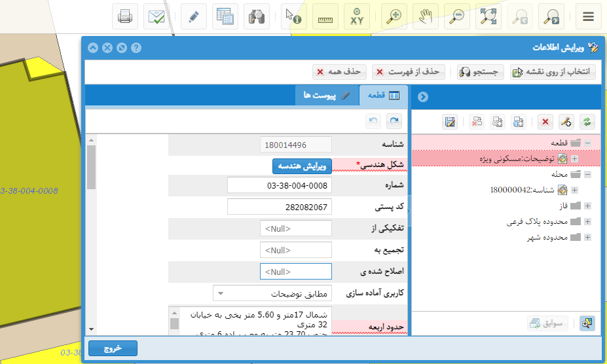607x364 pixels.
Task: Click the green refresh arrows icon
Action: 587,122
